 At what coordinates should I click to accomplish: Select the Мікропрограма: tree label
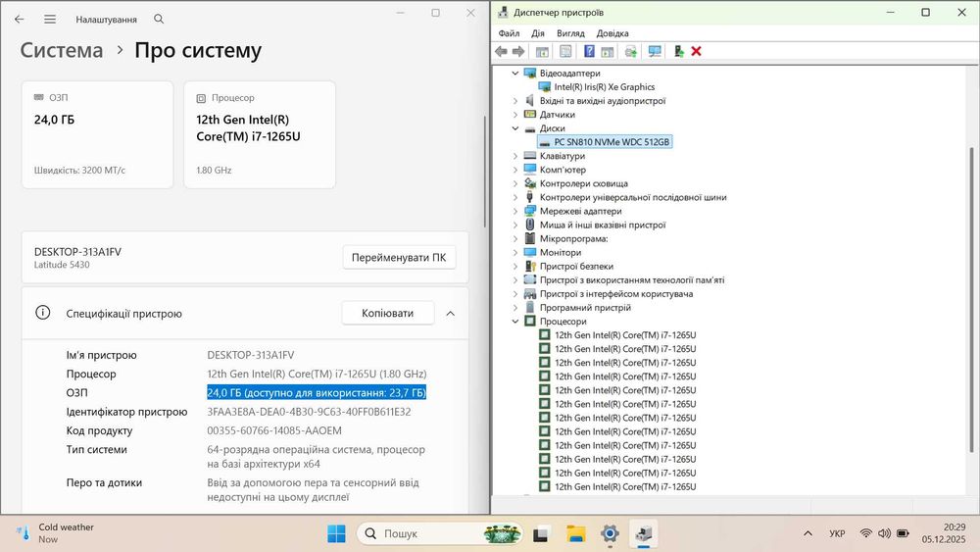tap(573, 239)
